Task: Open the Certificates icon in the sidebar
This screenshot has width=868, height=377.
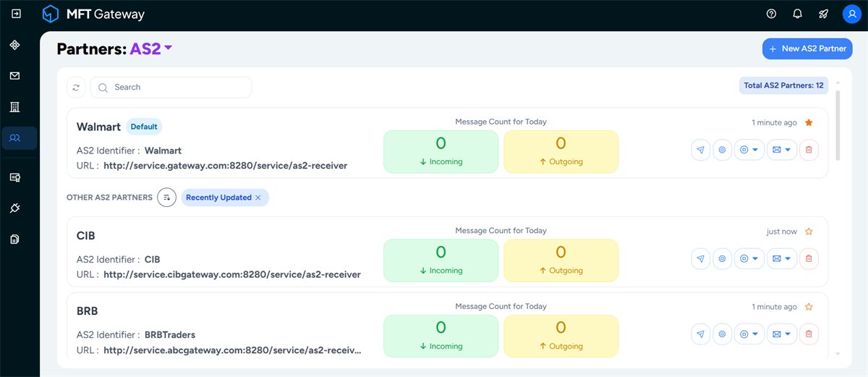Action: [14, 177]
